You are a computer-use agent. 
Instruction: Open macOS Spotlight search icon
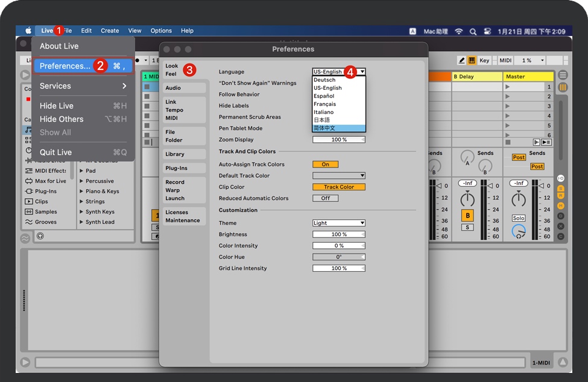click(473, 31)
